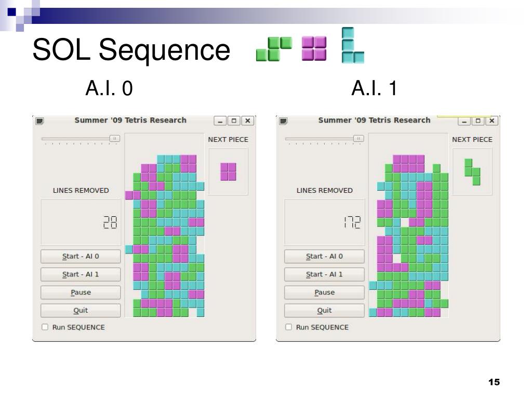Click the green S tetromino in slide header
This screenshot has width=532, height=399.
(x=274, y=49)
